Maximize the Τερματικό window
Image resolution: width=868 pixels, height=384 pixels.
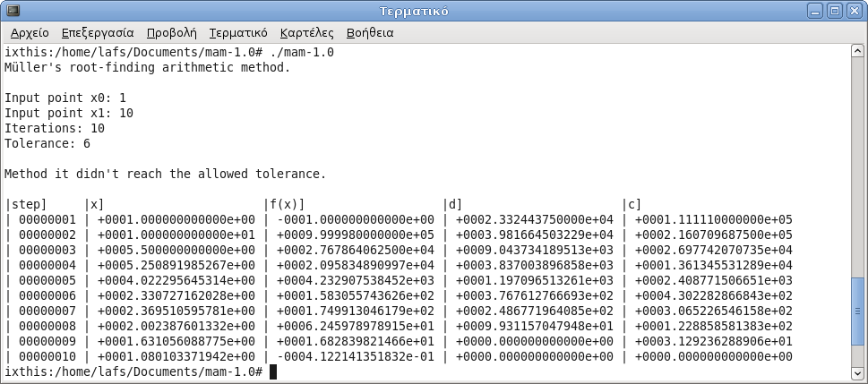coord(834,12)
